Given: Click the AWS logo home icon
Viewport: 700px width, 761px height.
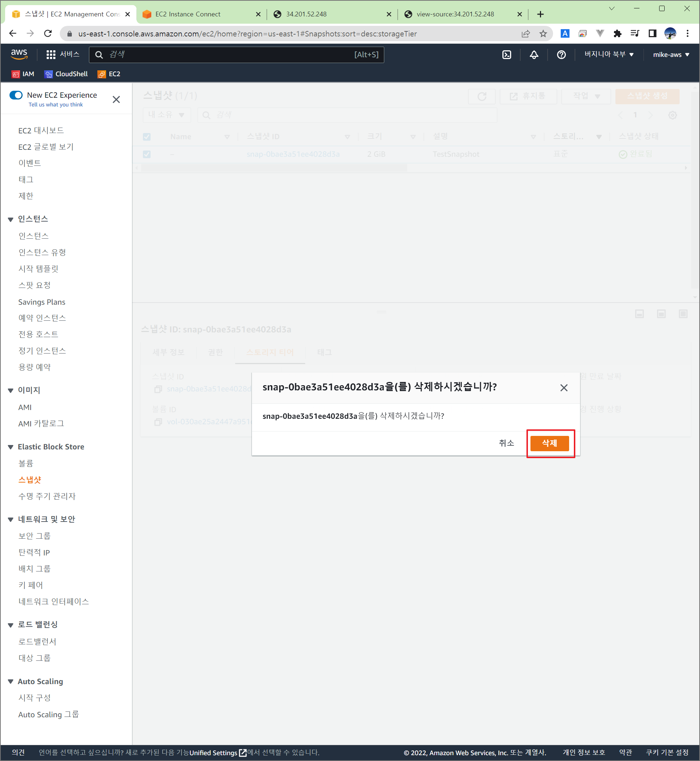Looking at the screenshot, I should (x=19, y=54).
